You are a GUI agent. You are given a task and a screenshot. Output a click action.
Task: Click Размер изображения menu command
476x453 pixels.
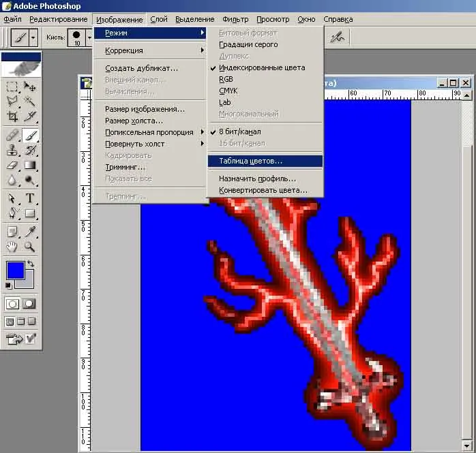(x=145, y=109)
